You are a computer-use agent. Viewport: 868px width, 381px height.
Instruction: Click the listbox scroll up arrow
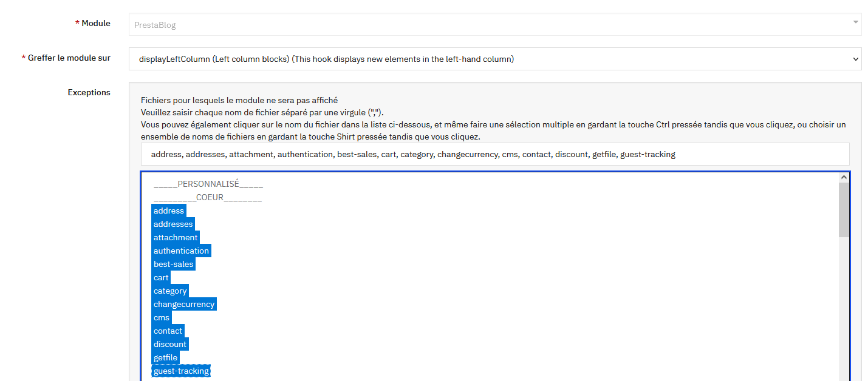click(844, 177)
